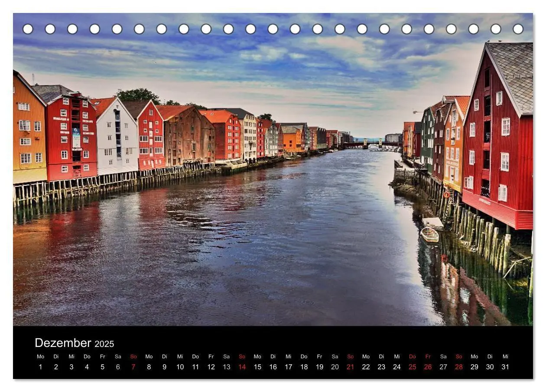The image size is (546, 392).
Task: Select date 11 in the calendar strip
Action: (x=195, y=367)
